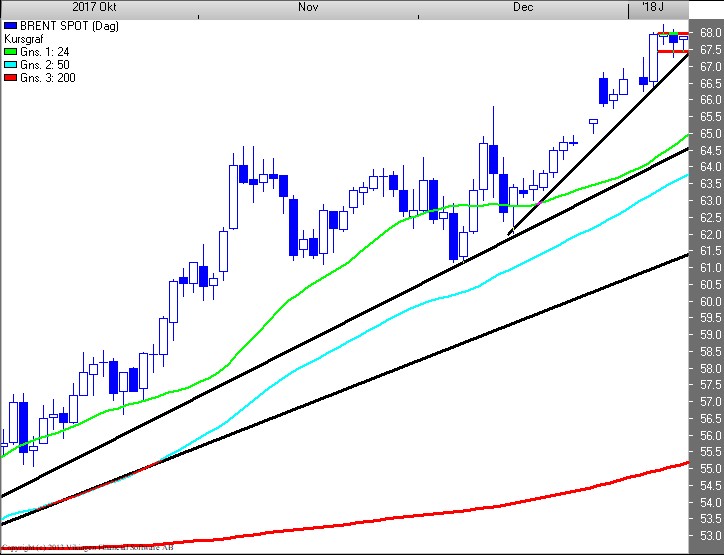724x555 pixels.
Task: Click the 'Dec' time axis label
Action: coord(523,7)
